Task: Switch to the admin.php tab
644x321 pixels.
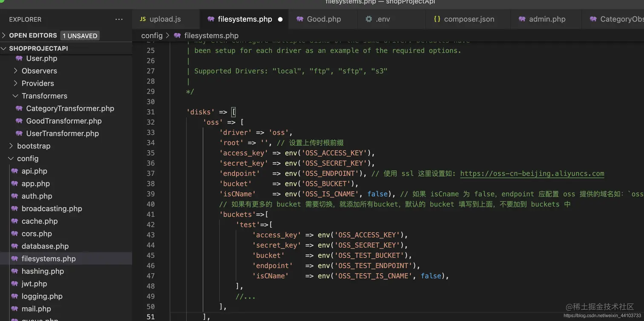Action: (546, 19)
